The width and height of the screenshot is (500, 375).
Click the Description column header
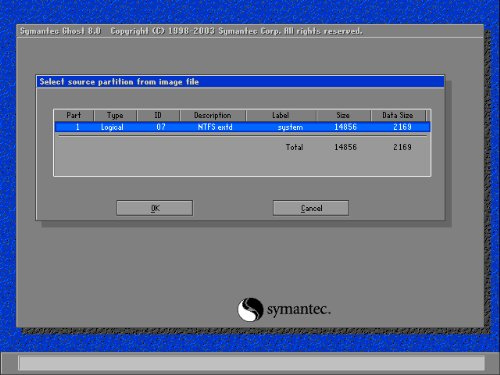(x=213, y=115)
